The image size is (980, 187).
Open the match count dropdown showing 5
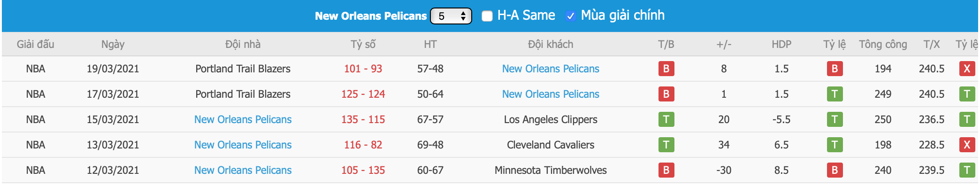(451, 16)
